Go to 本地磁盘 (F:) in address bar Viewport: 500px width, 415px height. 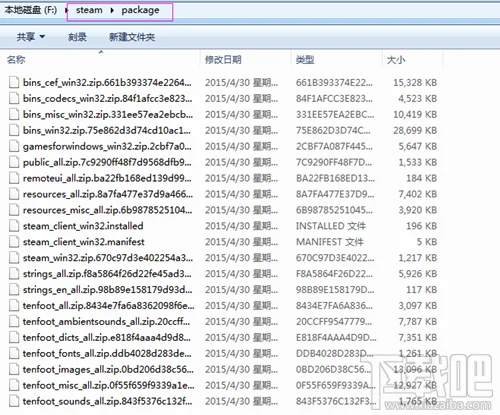(x=31, y=10)
